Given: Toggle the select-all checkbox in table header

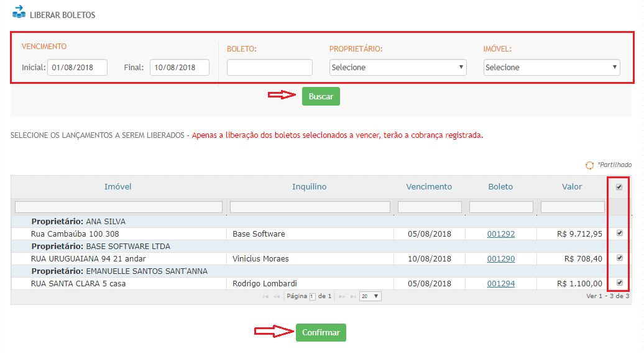Looking at the screenshot, I should click(x=619, y=187).
